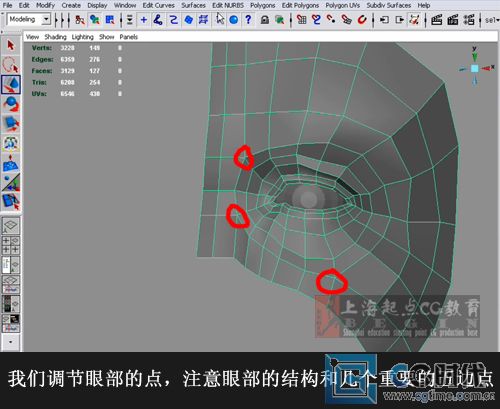Open the Subdiv Surfaces menu
This screenshot has width=500, height=409.
pos(388,5)
